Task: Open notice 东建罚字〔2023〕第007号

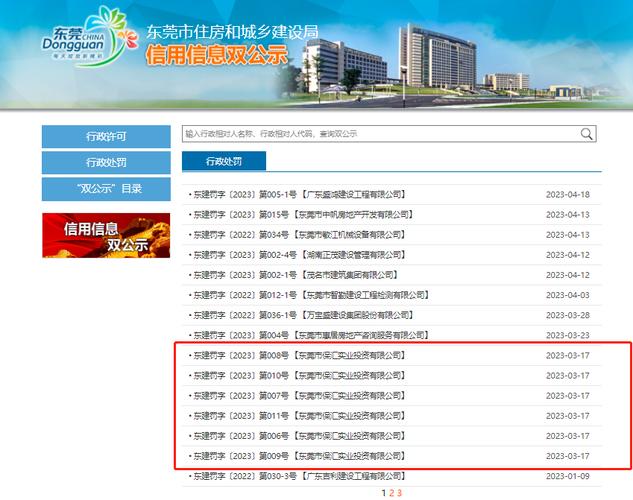Action: [298, 396]
